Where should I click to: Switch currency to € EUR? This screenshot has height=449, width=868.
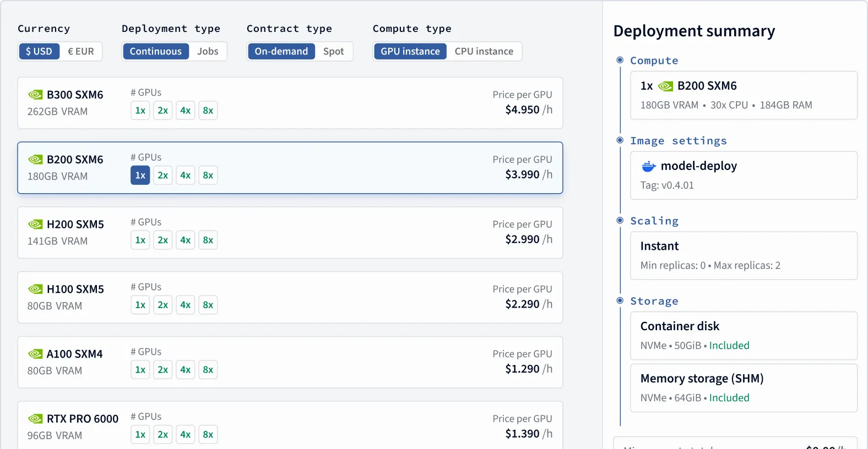tap(81, 51)
